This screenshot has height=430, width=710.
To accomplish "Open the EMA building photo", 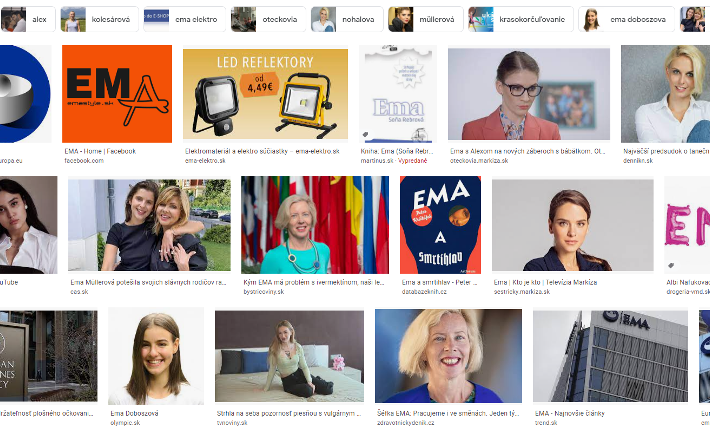I will (610, 356).
